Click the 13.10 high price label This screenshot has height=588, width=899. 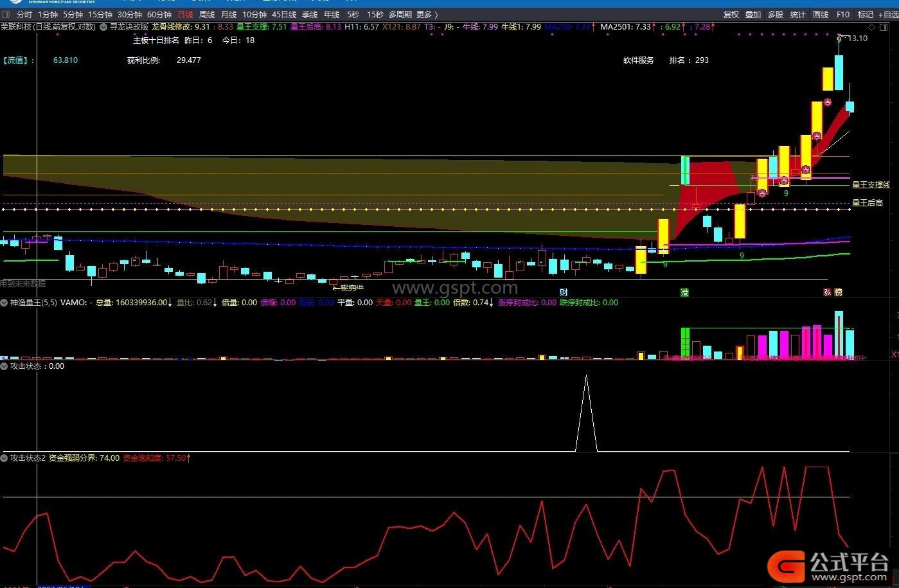pyautogui.click(x=858, y=39)
